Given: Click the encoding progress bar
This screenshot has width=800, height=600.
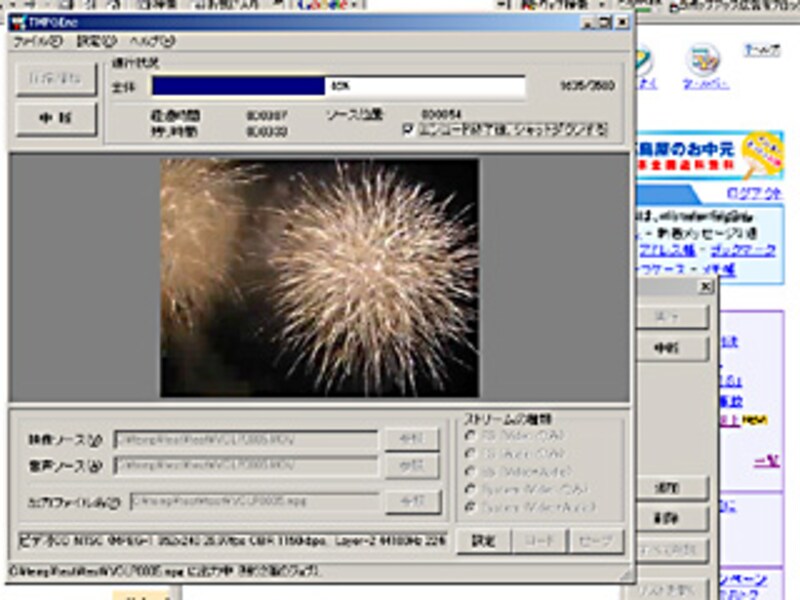Looking at the screenshot, I should tap(338, 86).
